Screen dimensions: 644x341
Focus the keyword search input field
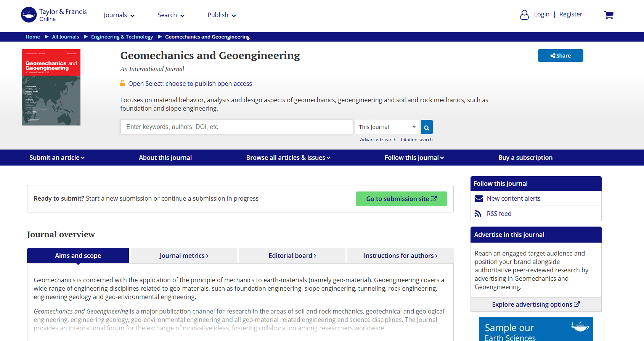(x=237, y=127)
